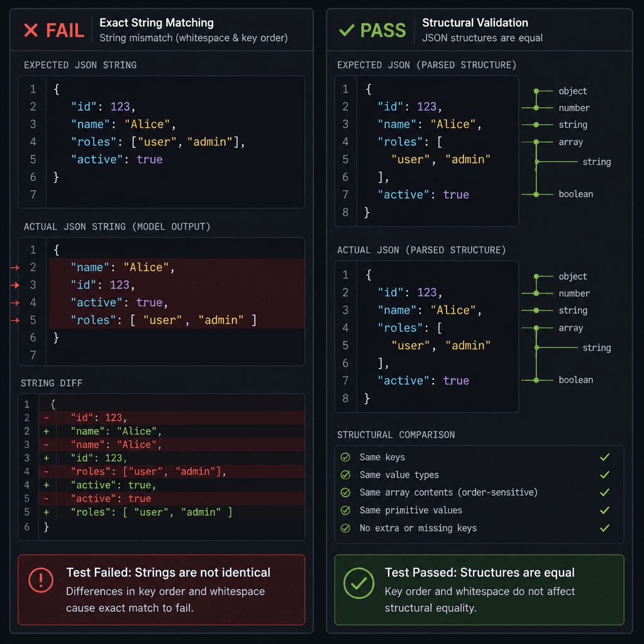Viewport: 644px width, 644px height.
Task: Click the Exact String Matching heading
Action: pos(157,23)
